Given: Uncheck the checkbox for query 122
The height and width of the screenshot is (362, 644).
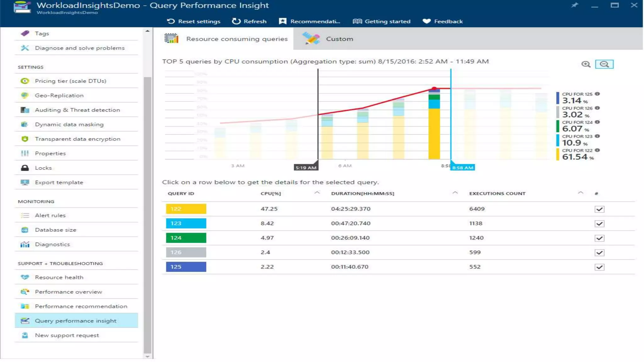Looking at the screenshot, I should coord(599,209).
